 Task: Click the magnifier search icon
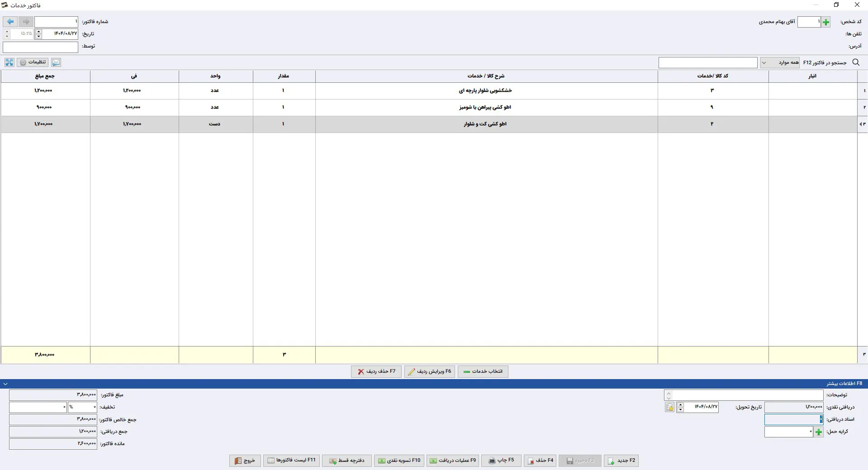pyautogui.click(x=856, y=62)
